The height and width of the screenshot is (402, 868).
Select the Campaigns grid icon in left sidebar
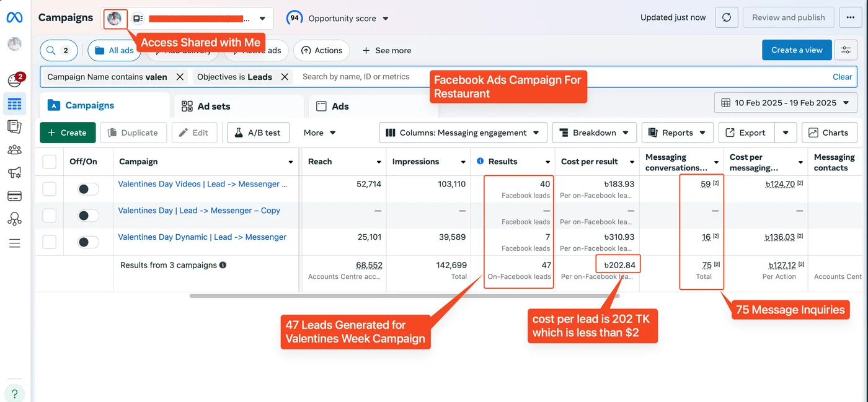pos(14,103)
